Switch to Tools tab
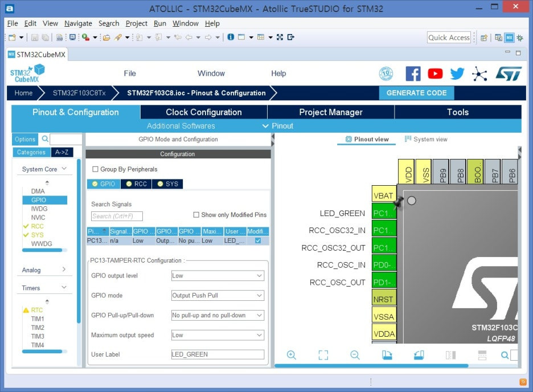The height and width of the screenshot is (392, 533). pyautogui.click(x=458, y=112)
